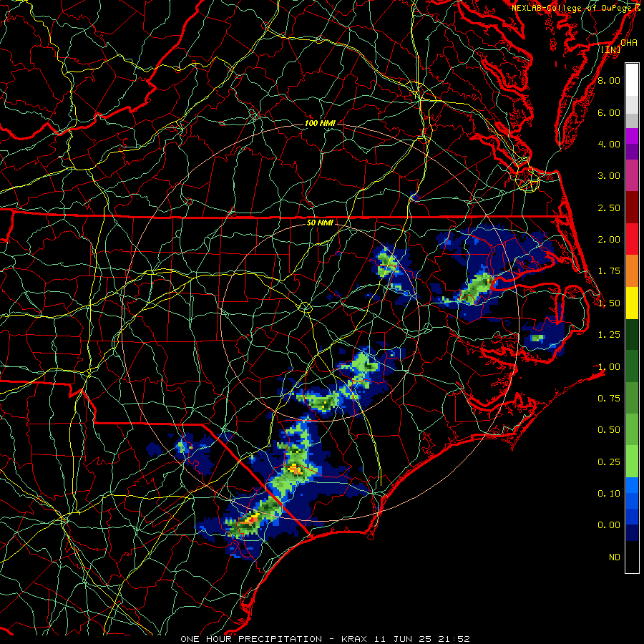Click the black ND swatch in legend
This screenshot has width=644, height=644.
coord(632,557)
